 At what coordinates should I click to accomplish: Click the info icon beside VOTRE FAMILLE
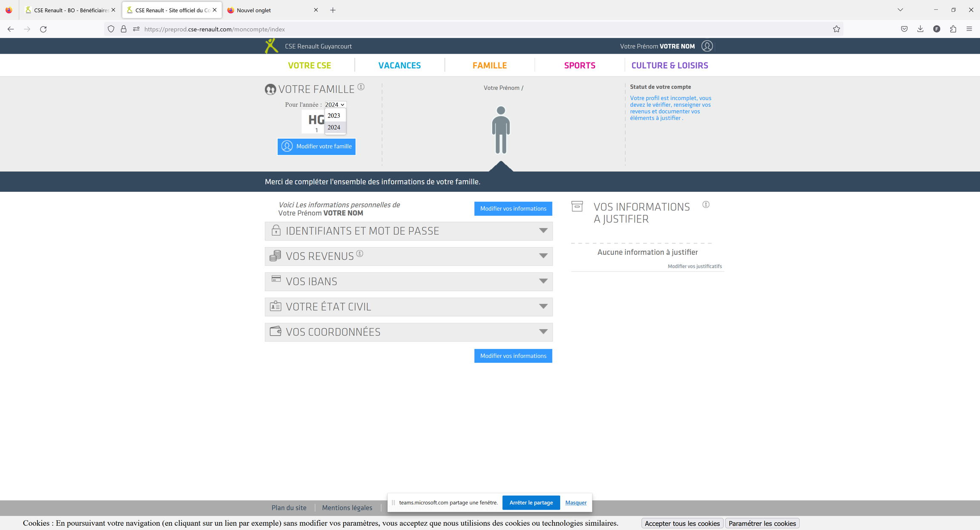[x=361, y=87]
